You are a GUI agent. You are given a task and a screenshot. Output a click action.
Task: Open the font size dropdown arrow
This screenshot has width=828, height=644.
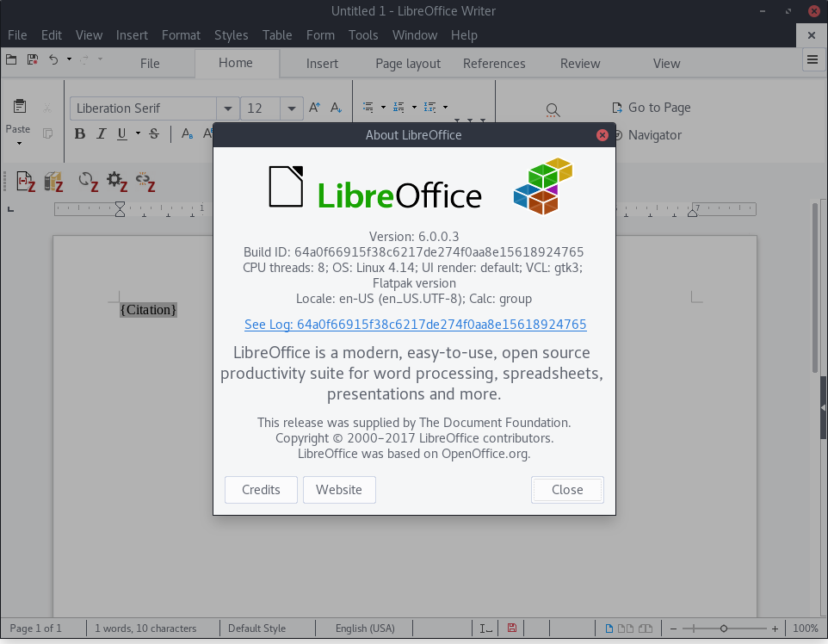(x=291, y=108)
